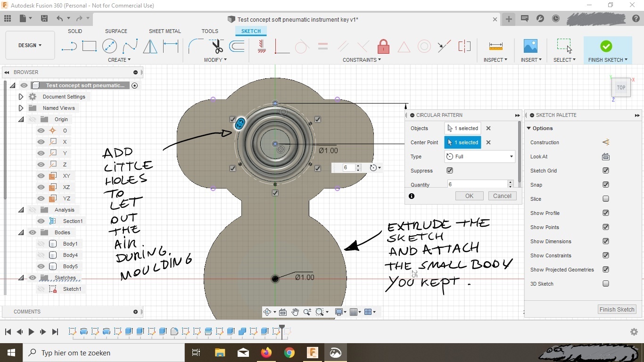
Task: Open the Measure tool
Action: pyautogui.click(x=495, y=46)
